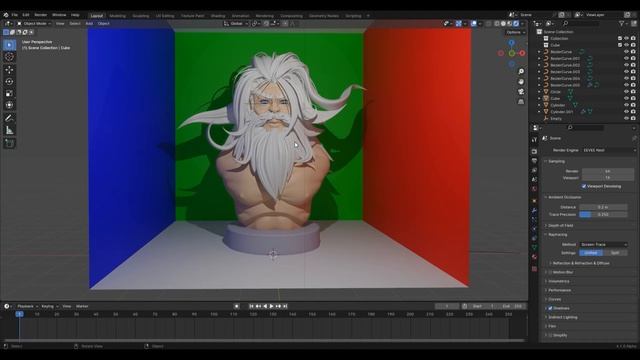Expand the Performance panel

tap(560, 290)
